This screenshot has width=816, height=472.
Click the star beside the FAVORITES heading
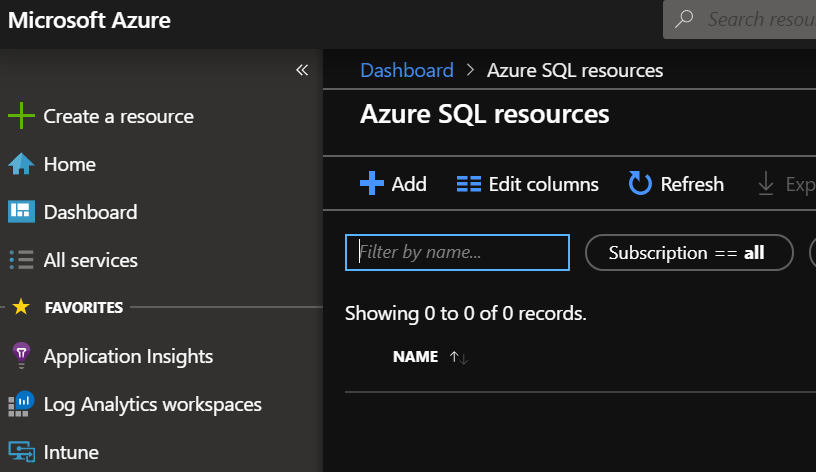coord(21,308)
